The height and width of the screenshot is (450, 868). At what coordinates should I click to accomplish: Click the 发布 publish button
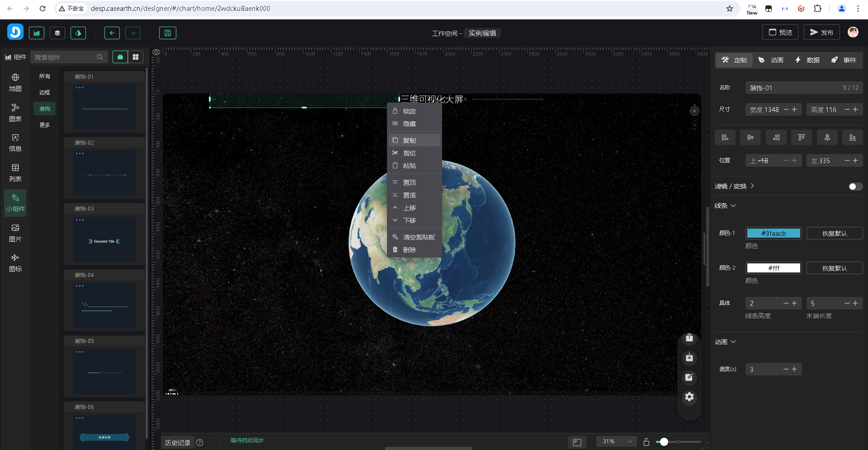[821, 33]
